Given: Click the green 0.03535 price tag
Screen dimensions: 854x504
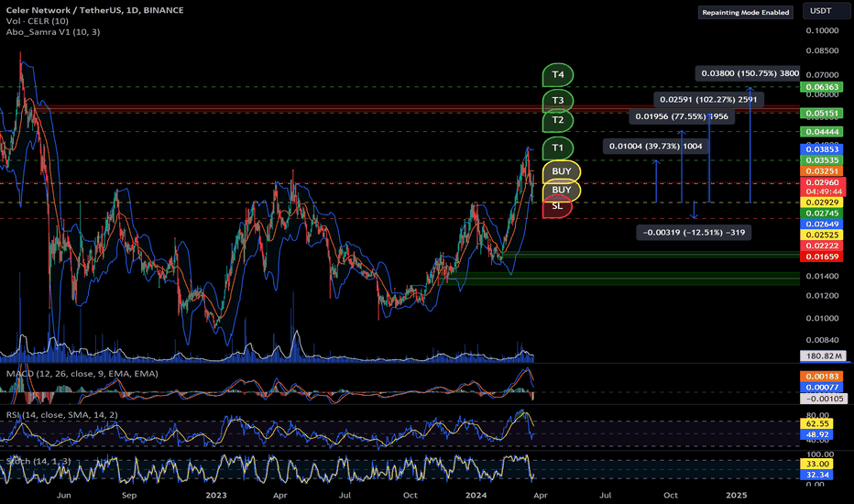Looking at the screenshot, I should (x=822, y=160).
